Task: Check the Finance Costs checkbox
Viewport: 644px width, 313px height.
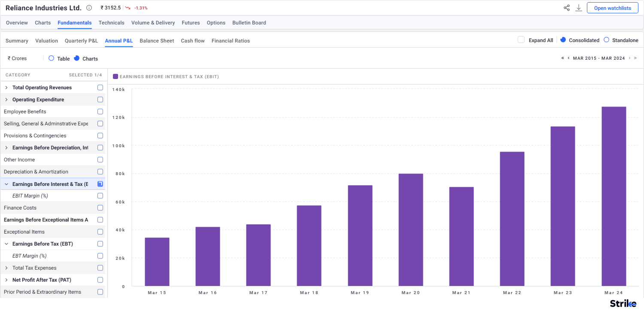Action: 100,208
